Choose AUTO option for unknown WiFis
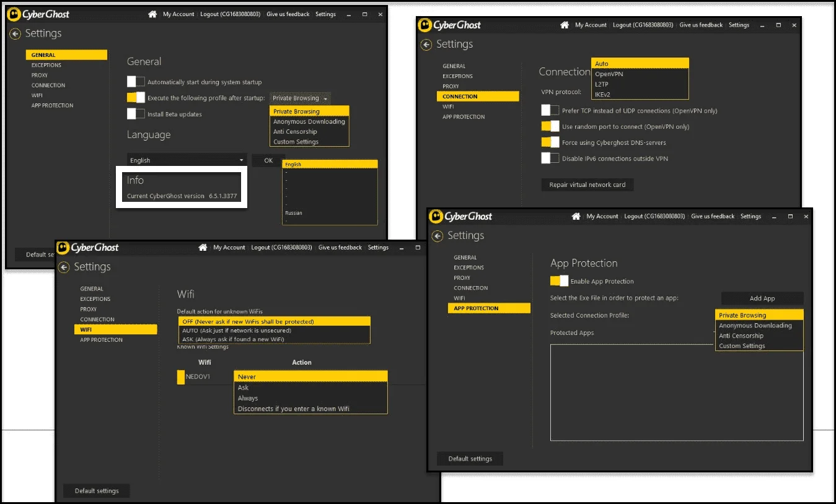This screenshot has width=836, height=504. point(274,331)
